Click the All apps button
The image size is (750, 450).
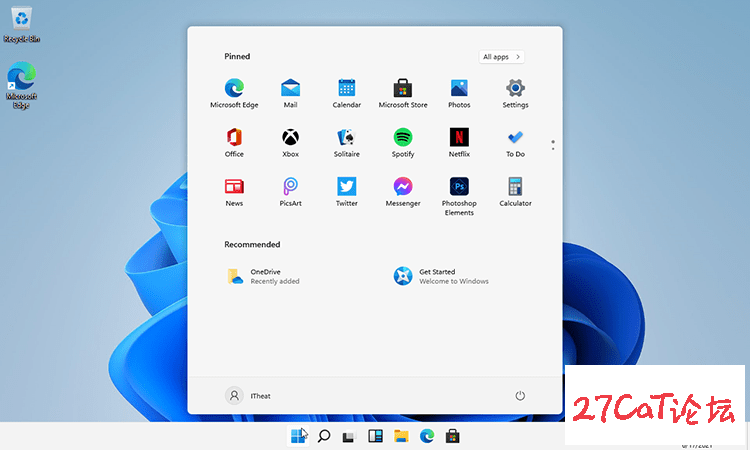[501, 57]
